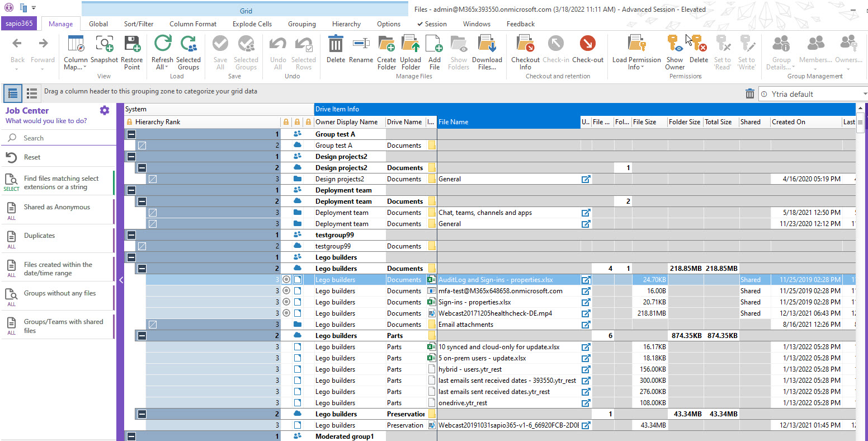Collapse the Deployment team group row
The image size is (868, 441).
point(131,190)
